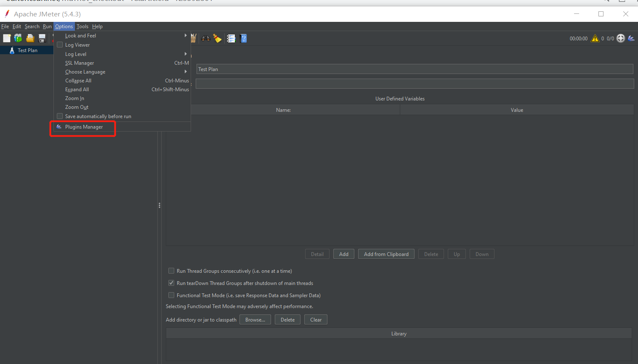Toggle the Log Viewer checkbox in menu
The image size is (638, 364).
click(60, 45)
